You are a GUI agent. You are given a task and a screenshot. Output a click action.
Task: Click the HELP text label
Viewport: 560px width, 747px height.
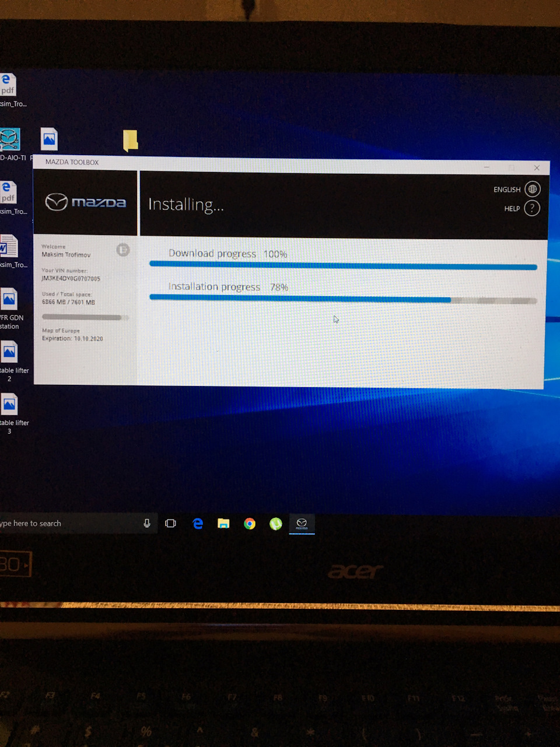click(512, 209)
